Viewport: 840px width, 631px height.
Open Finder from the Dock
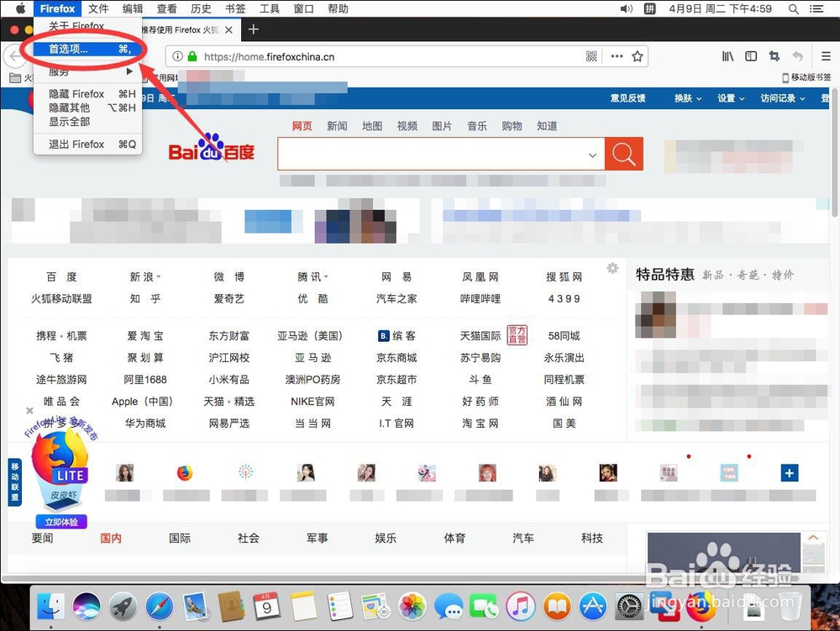tap(51, 607)
